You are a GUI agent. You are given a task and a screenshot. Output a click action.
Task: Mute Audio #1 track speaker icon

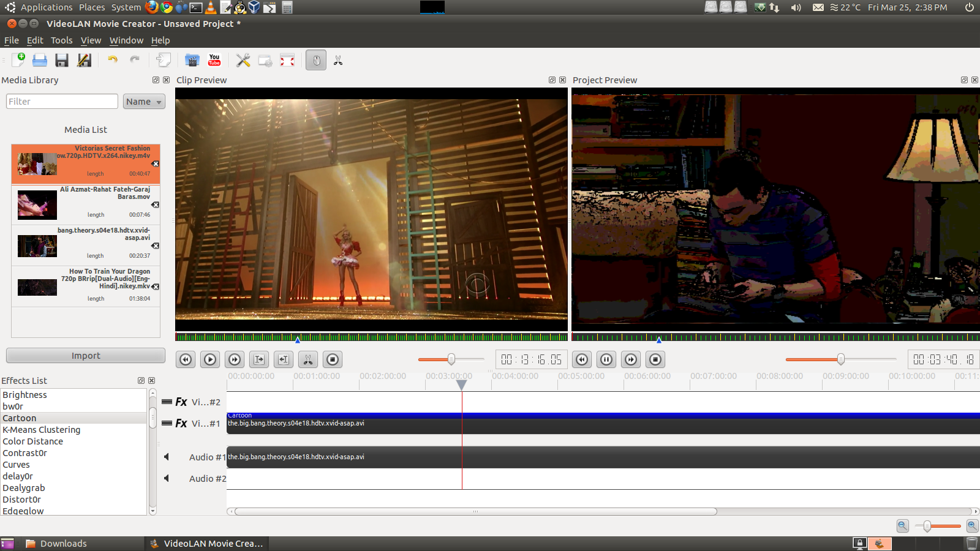coord(167,457)
